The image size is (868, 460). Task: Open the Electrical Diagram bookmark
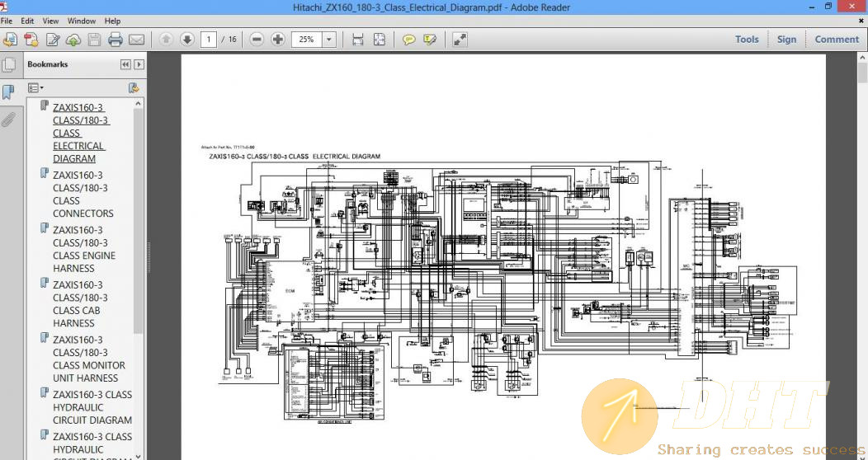click(x=82, y=133)
